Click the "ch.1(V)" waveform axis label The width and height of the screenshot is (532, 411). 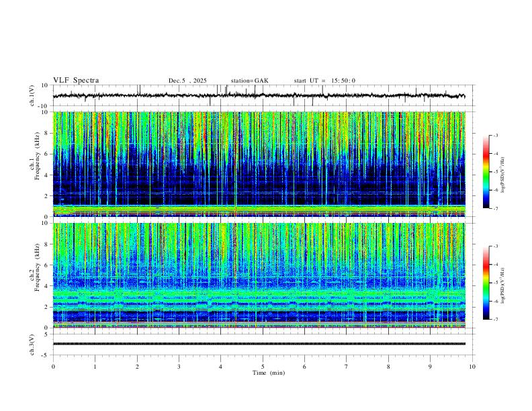tap(32, 95)
